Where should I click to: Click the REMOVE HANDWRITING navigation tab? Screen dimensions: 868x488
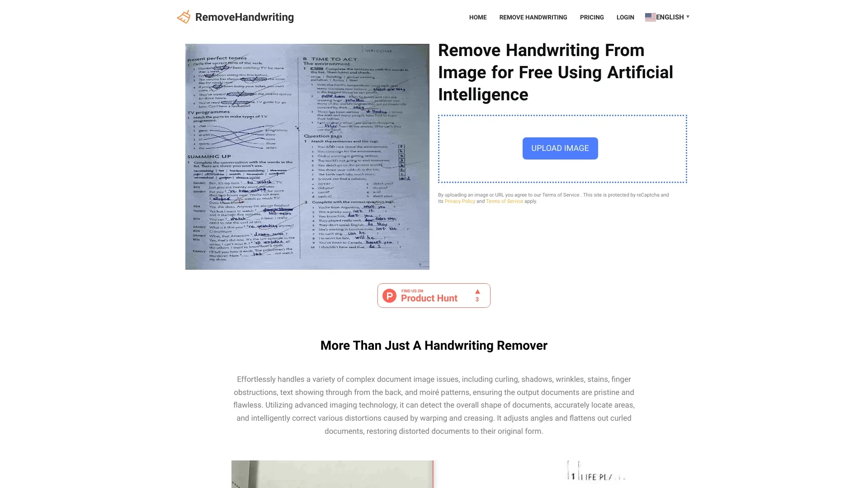533,17
